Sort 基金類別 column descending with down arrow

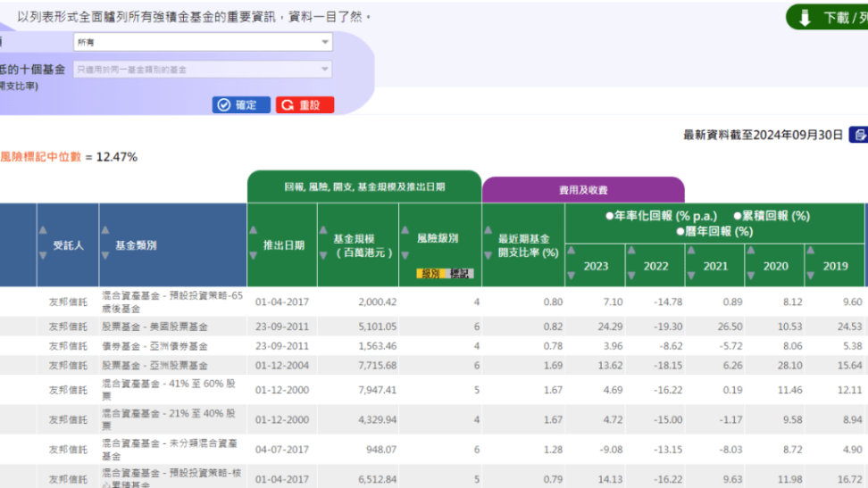[x=105, y=256]
